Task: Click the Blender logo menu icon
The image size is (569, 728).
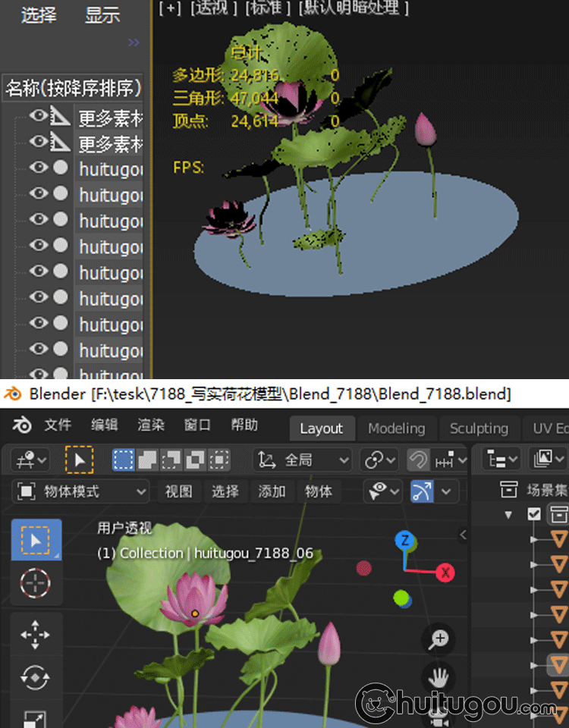Action: coord(22,425)
